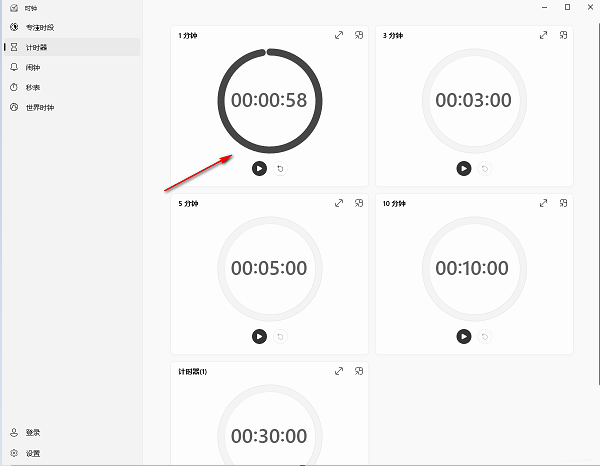Viewport: 600px width, 466px height.
Task: Start the 5 分钟 timer
Action: (x=259, y=336)
